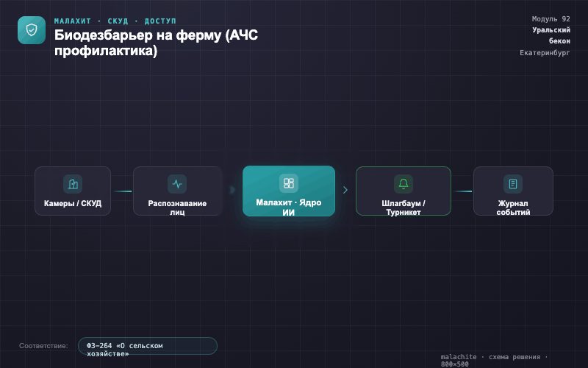Click the camera icon in Камеры / СКУД node

pyautogui.click(x=73, y=183)
